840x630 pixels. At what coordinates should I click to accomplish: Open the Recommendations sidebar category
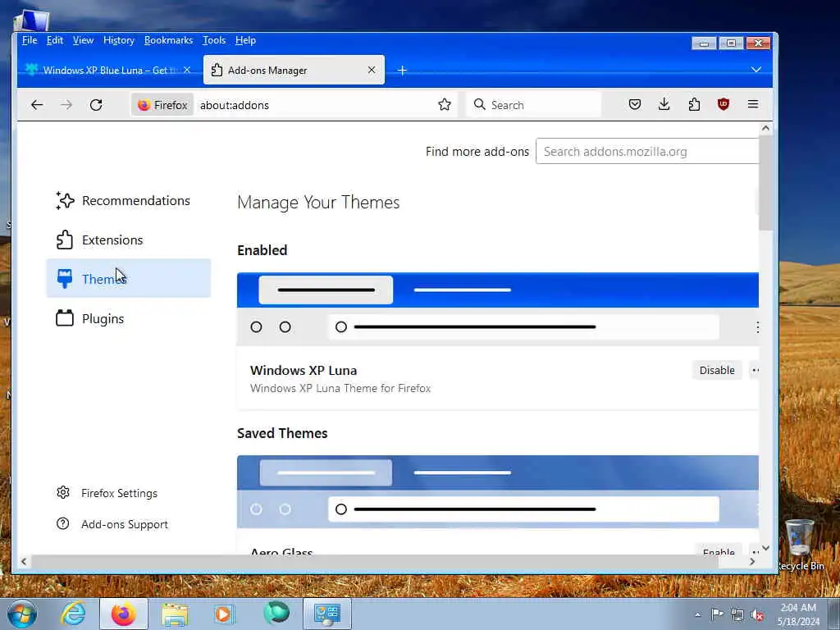tap(129, 200)
